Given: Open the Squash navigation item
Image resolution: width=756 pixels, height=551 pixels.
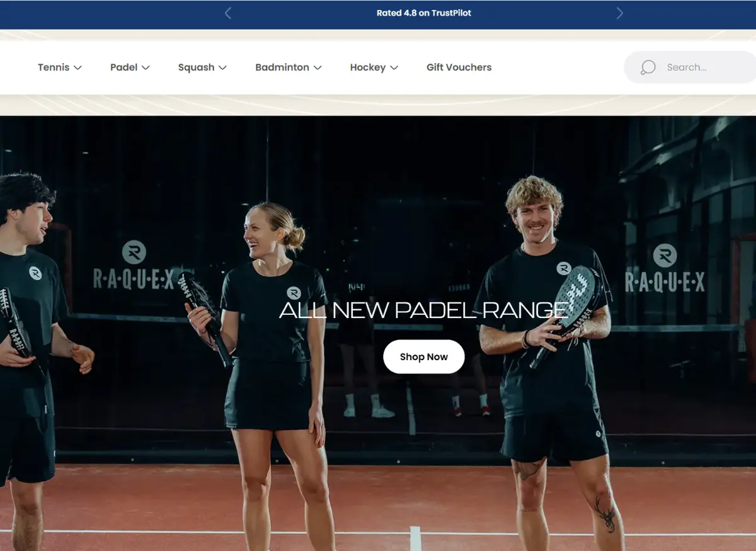Looking at the screenshot, I should (196, 67).
